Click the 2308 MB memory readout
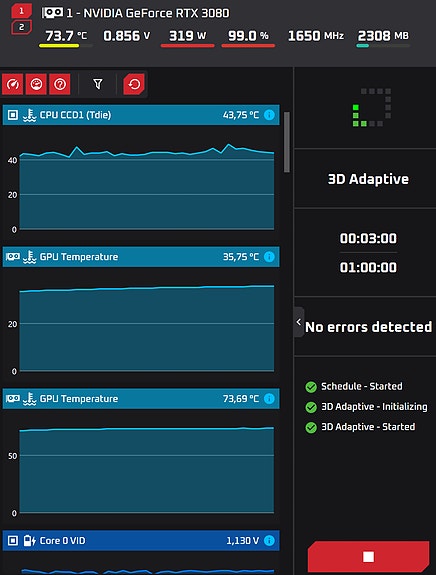 [383, 36]
